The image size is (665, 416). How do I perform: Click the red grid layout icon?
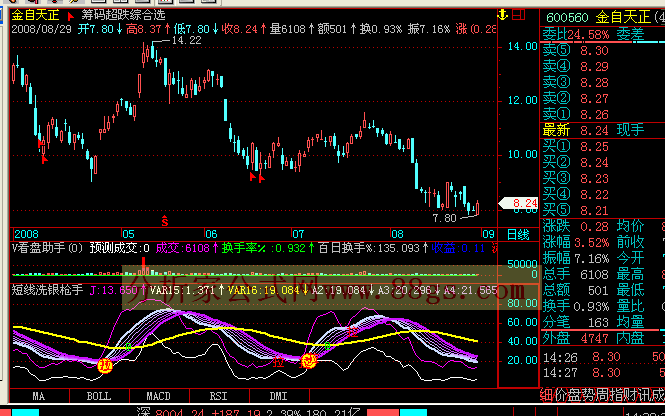[518, 15]
